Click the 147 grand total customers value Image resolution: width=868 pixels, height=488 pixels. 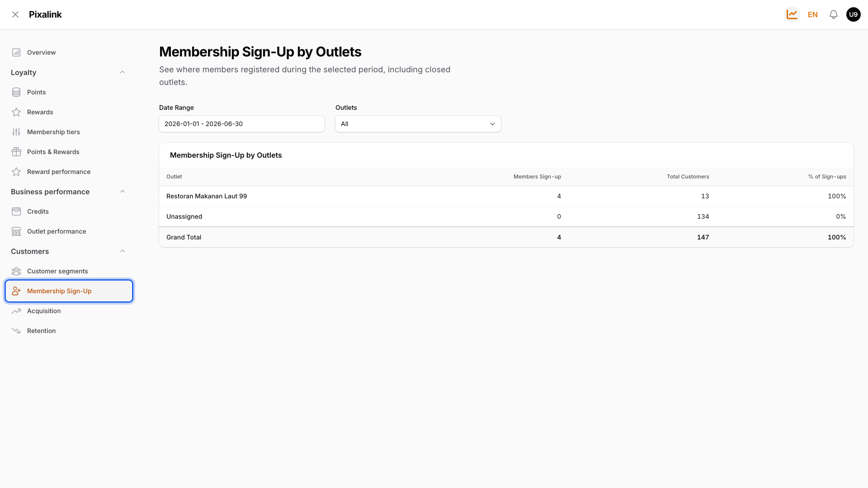point(703,237)
